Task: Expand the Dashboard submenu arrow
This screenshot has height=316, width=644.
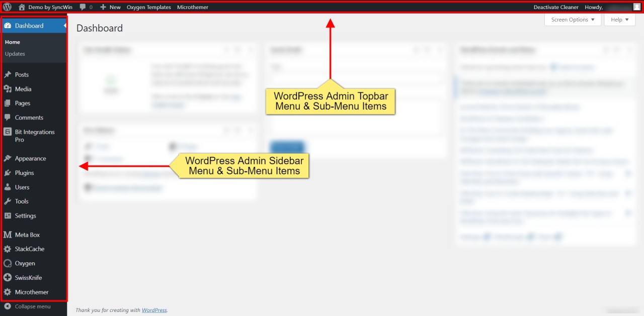Action: [x=64, y=25]
